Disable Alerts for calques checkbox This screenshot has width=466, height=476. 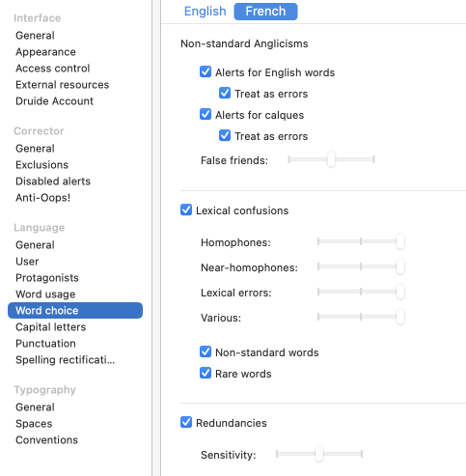(206, 114)
